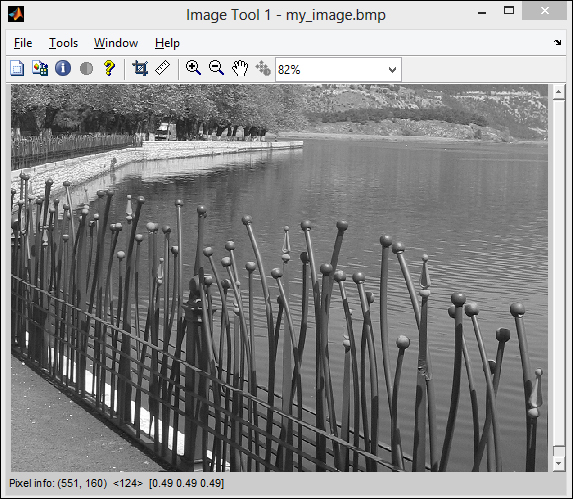The image size is (573, 499).
Task: Click the Window/Level adjustment icon
Action: 263,68
